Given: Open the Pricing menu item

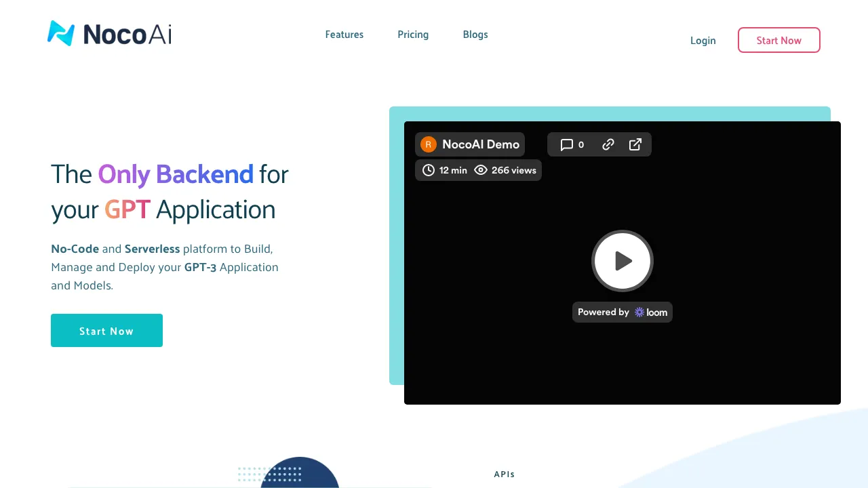Looking at the screenshot, I should click(413, 35).
